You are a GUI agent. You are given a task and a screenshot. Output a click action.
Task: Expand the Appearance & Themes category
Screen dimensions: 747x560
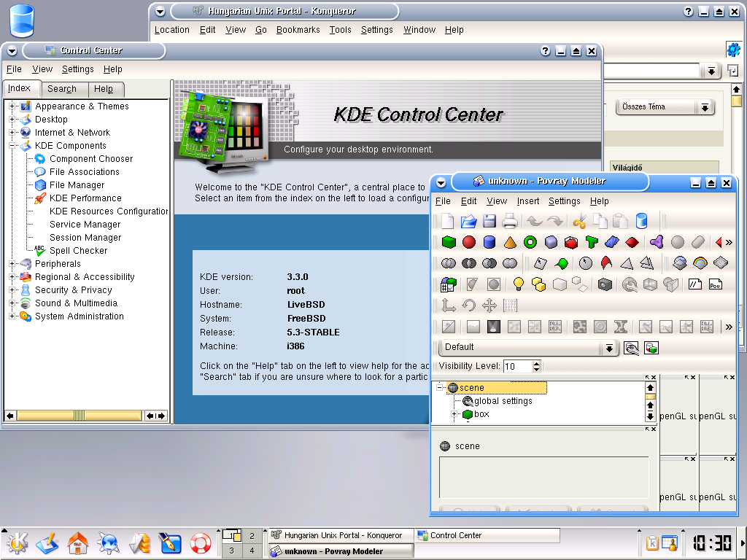coord(12,106)
